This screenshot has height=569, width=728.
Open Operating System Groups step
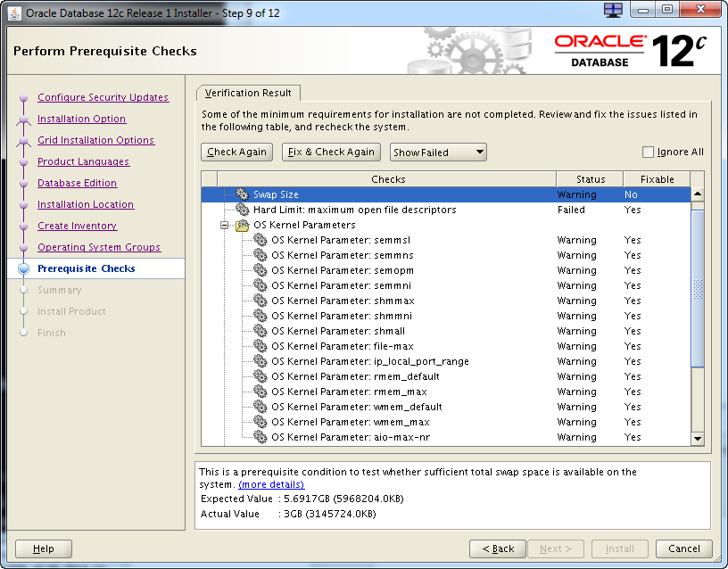(99, 247)
